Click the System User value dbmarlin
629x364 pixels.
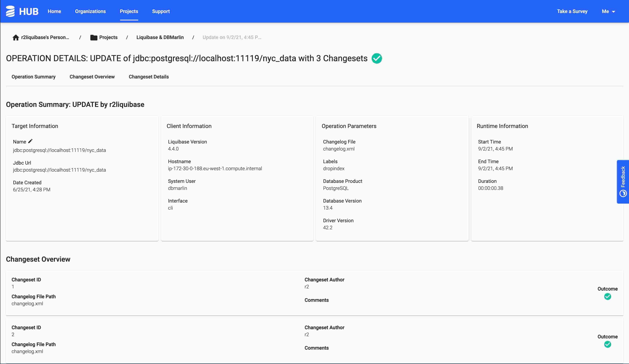177,188
